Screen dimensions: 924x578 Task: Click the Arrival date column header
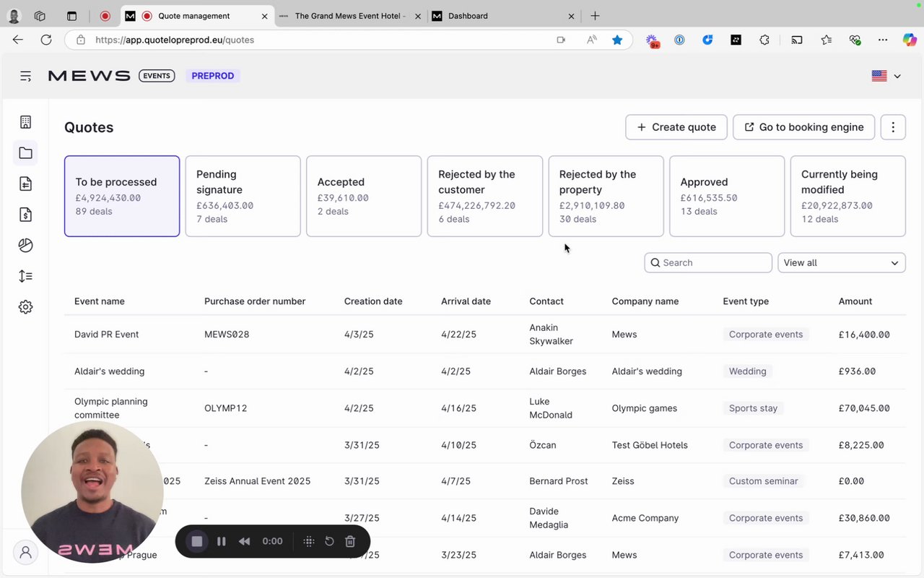coord(466,301)
